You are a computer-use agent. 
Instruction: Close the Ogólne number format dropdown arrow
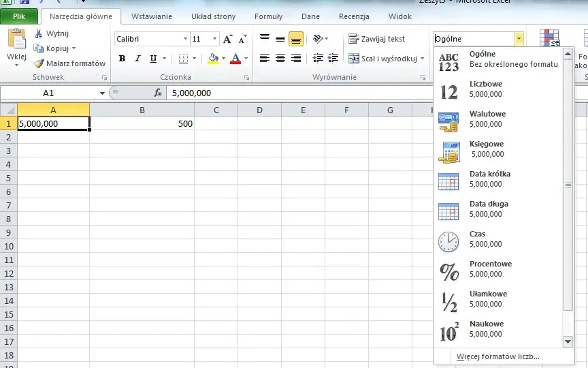(519, 39)
